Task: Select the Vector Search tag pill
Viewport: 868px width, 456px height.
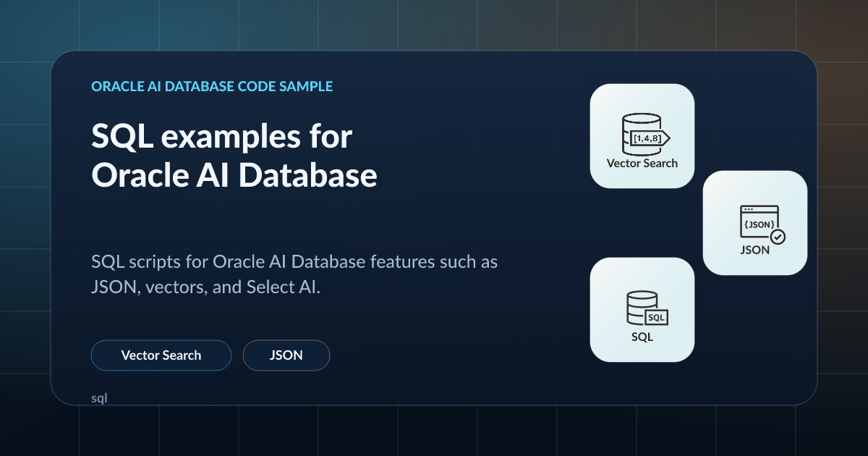Action: click(x=161, y=355)
